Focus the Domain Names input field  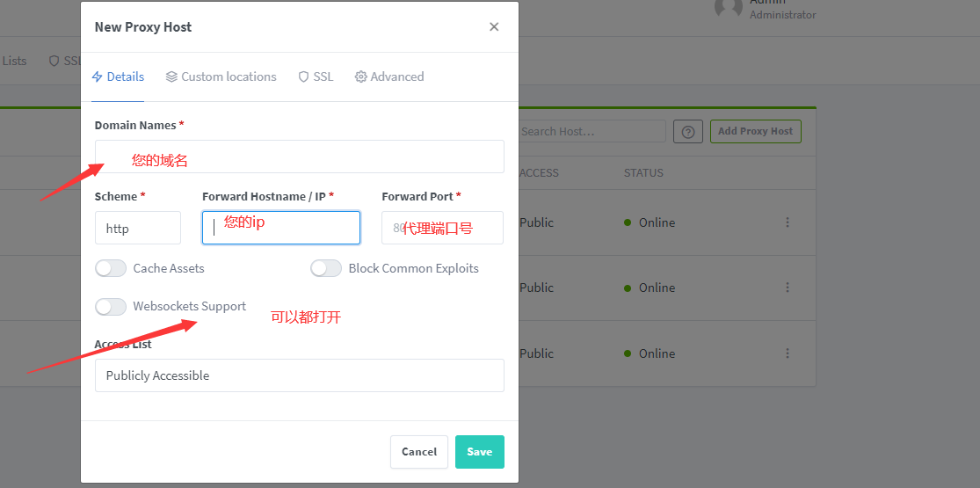point(299,157)
